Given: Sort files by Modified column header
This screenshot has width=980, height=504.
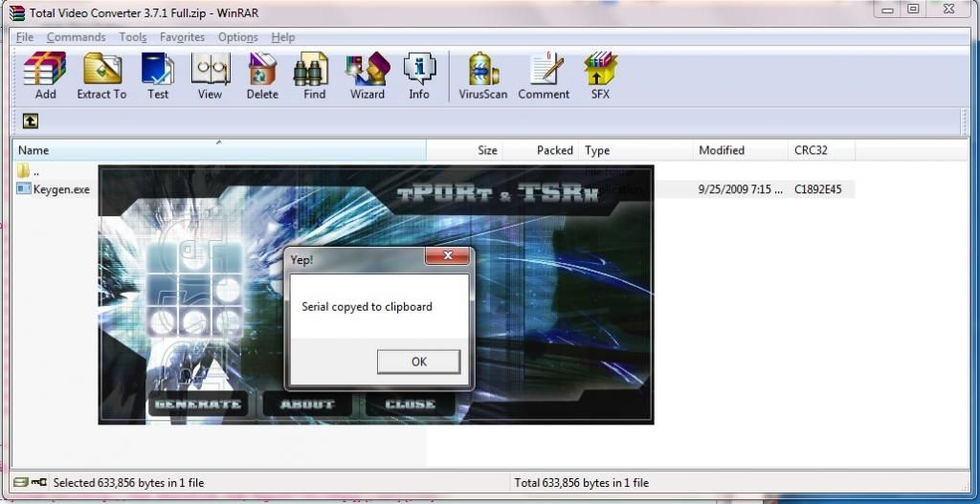Looking at the screenshot, I should click(722, 150).
